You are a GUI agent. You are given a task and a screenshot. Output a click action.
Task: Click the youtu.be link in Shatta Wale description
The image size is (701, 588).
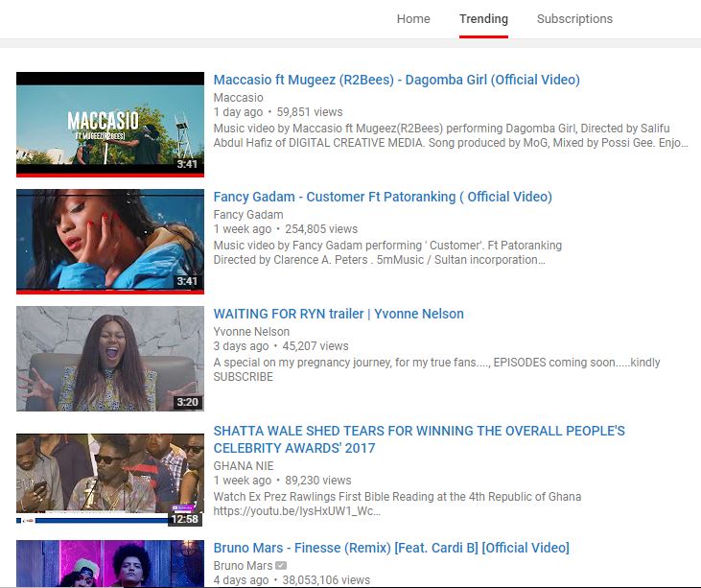(x=297, y=511)
